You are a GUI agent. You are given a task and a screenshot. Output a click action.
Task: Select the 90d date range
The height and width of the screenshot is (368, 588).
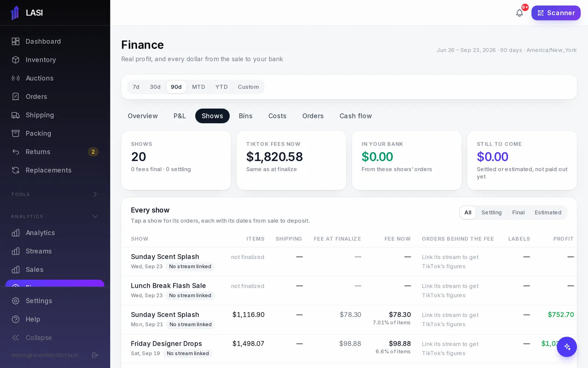[176, 87]
